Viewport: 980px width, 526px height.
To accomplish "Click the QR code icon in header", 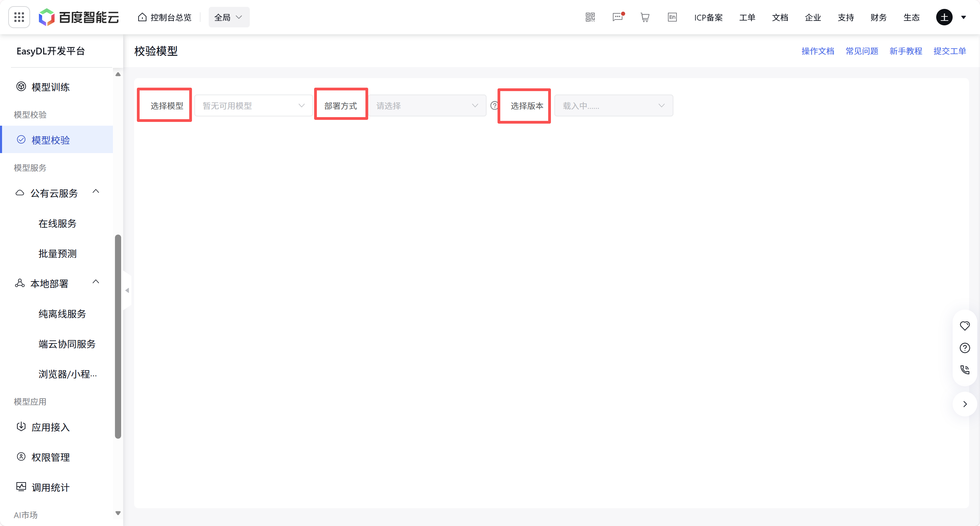I will click(x=590, y=17).
